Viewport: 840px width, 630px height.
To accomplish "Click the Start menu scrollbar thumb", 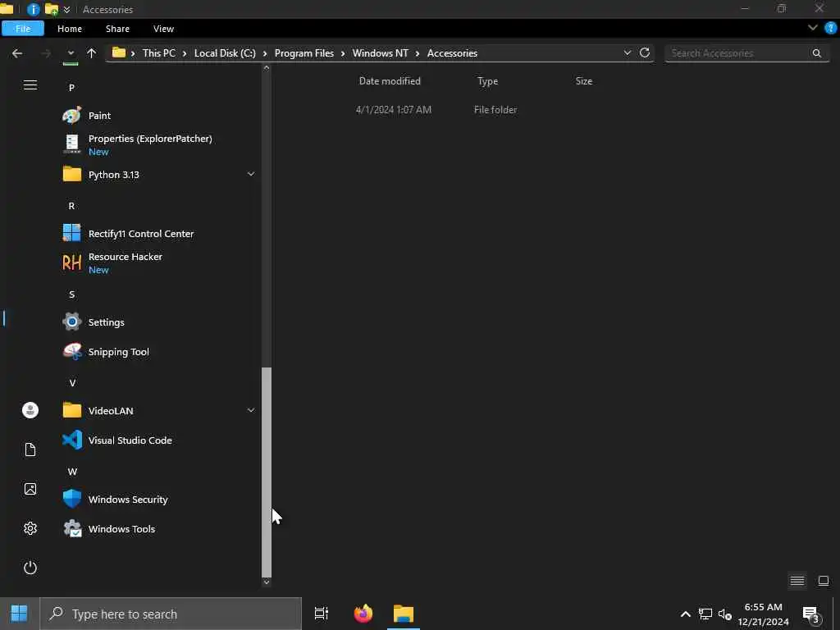I will pos(267,472).
